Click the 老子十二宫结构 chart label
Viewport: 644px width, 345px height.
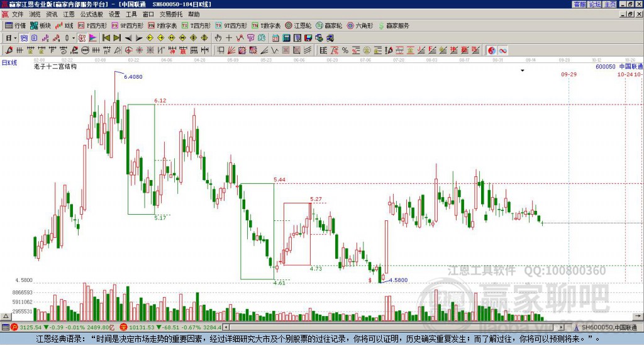pos(55,66)
